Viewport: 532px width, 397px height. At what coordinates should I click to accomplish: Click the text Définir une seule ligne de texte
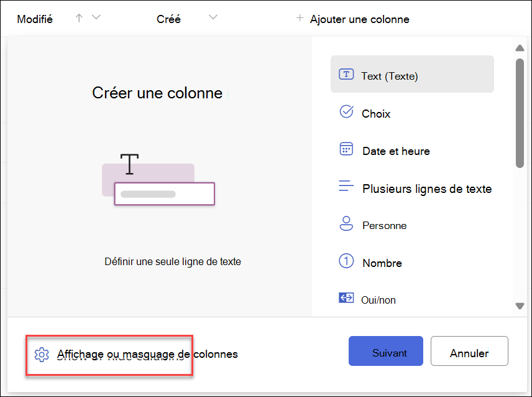173,261
